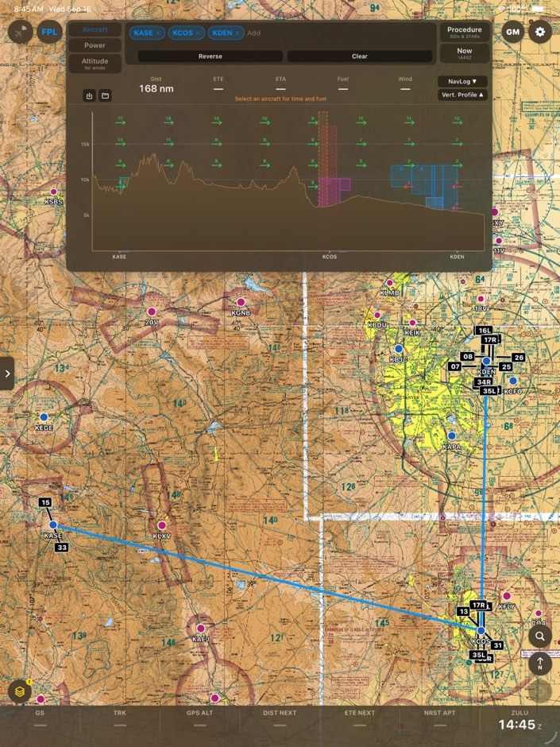
Task: Clear the flight plan
Action: pos(360,56)
